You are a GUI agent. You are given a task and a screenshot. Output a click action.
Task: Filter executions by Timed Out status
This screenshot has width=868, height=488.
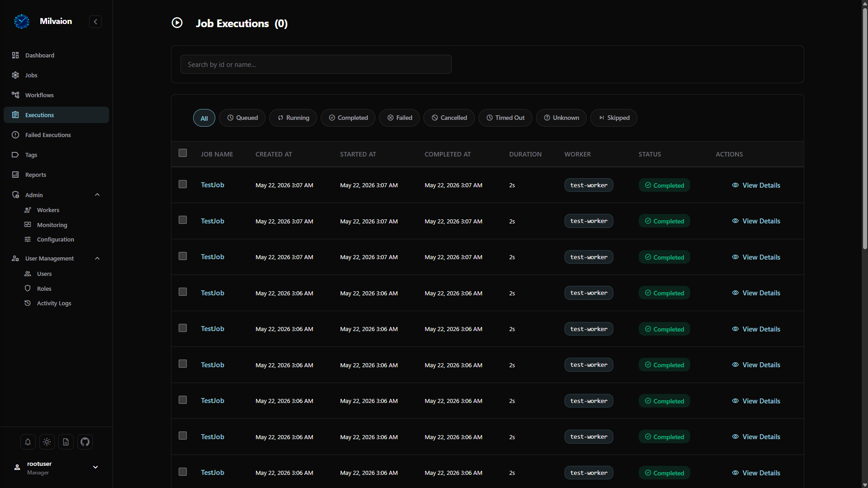[505, 118]
